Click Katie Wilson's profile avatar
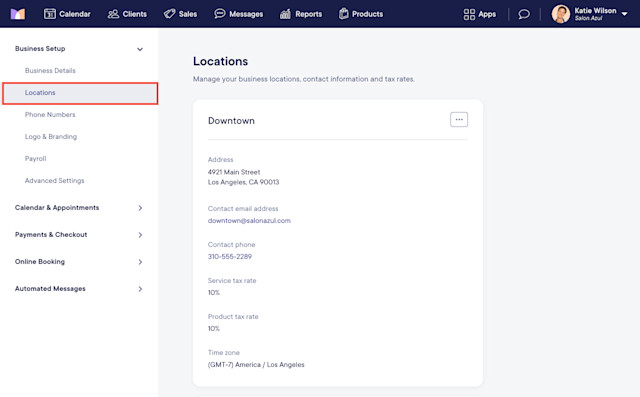Screen dimensions: 640x397 pyautogui.click(x=561, y=14)
